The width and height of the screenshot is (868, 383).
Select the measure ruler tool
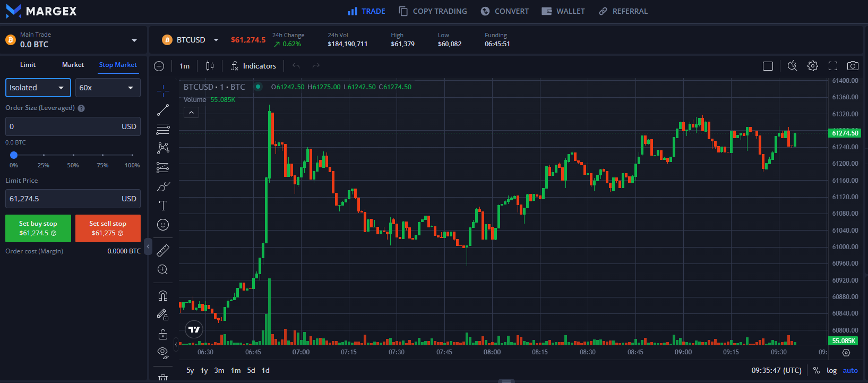click(x=163, y=250)
